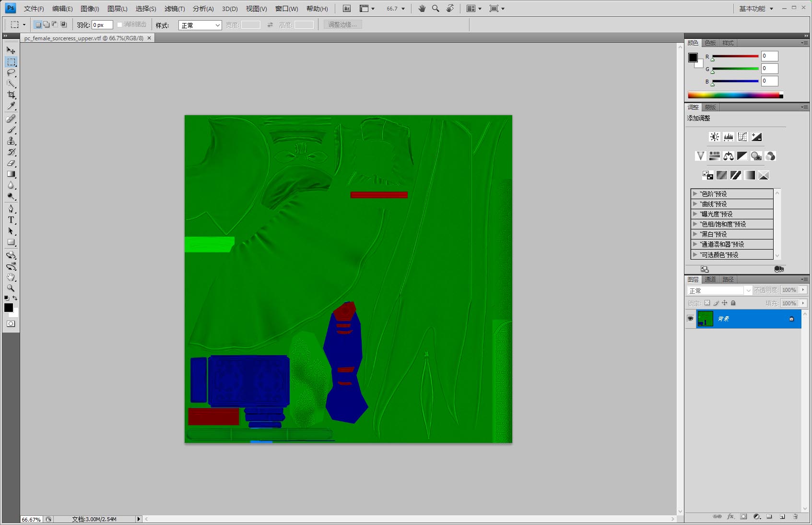This screenshot has height=525, width=812.
Task: Select the Lasso tool
Action: click(11, 73)
